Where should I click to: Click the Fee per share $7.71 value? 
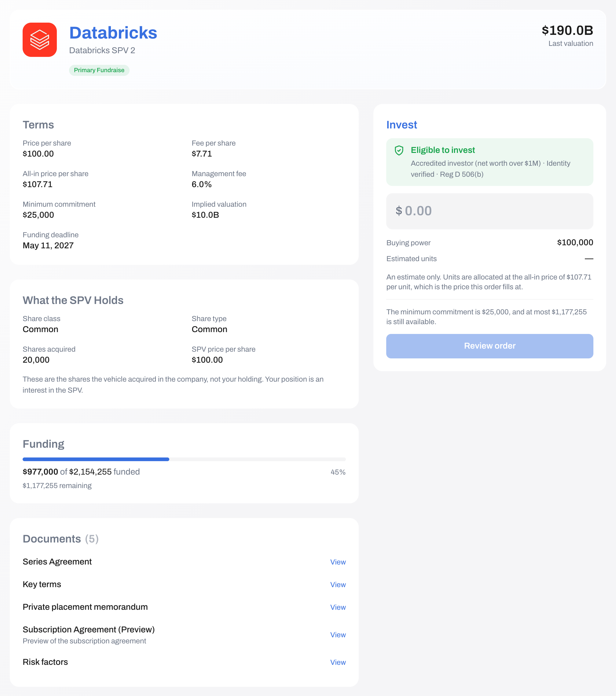[202, 154]
